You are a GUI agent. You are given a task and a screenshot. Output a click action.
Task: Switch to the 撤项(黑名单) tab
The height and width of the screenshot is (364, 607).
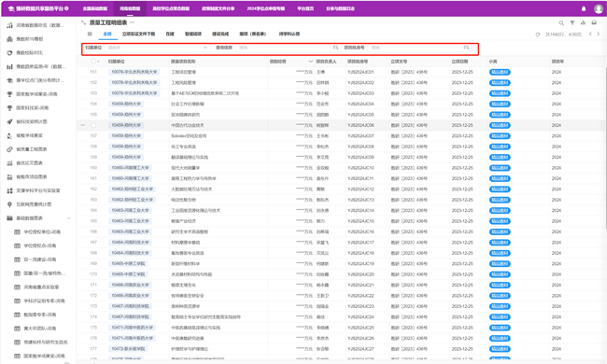[x=253, y=34]
